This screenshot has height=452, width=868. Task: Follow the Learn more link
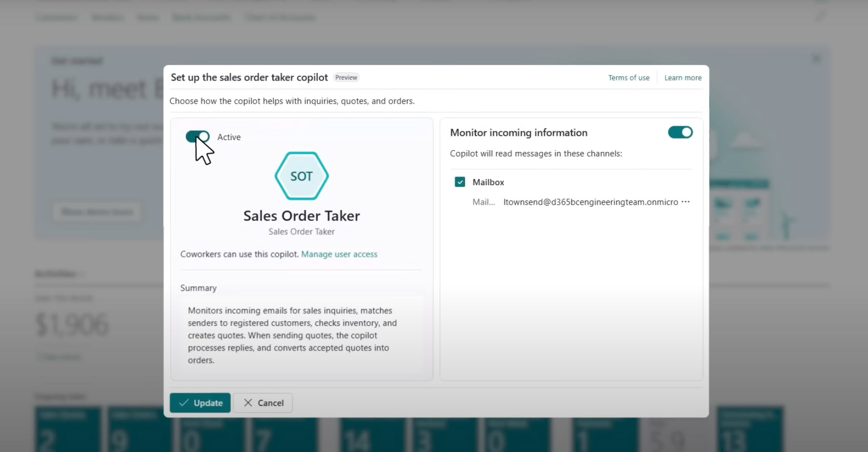[683, 78]
